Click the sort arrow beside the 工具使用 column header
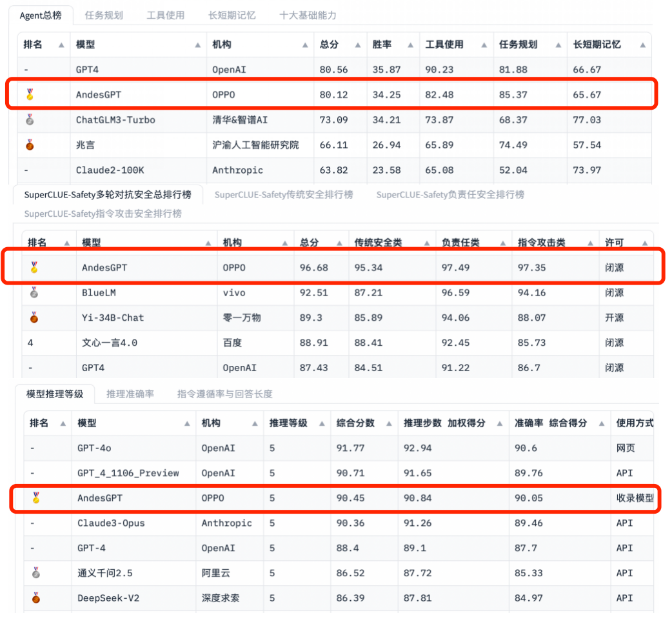Screen dimensions: 672x635 click(484, 45)
